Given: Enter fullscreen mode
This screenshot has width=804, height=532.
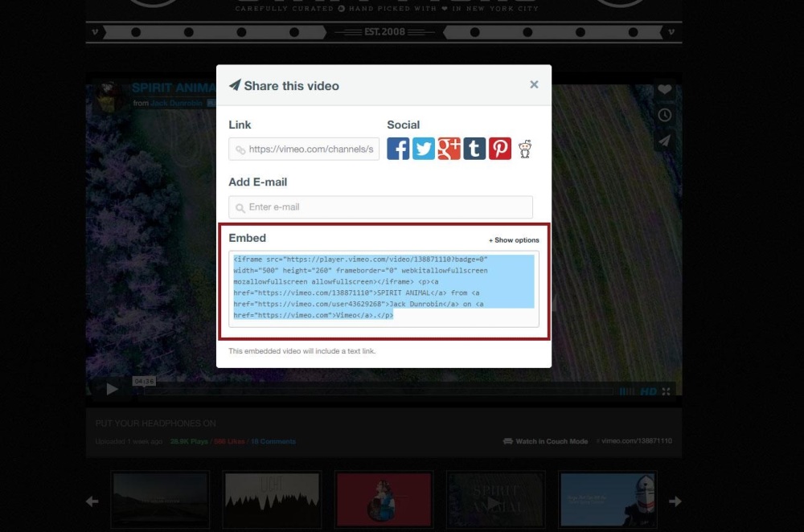Looking at the screenshot, I should 666,391.
